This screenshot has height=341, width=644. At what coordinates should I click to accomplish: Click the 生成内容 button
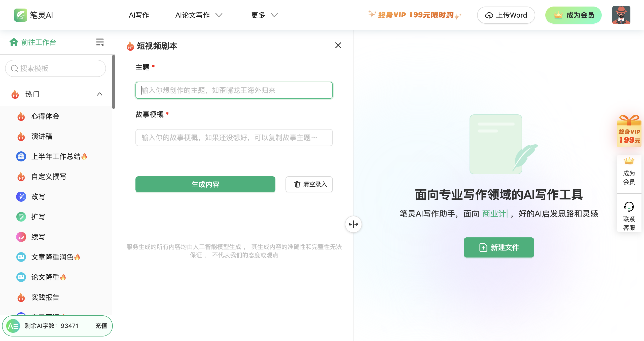coord(205,184)
